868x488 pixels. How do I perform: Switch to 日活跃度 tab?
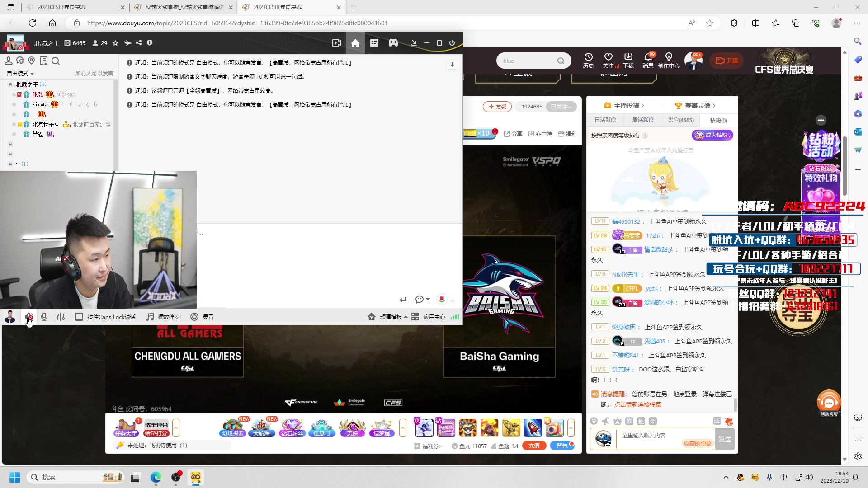tap(605, 120)
